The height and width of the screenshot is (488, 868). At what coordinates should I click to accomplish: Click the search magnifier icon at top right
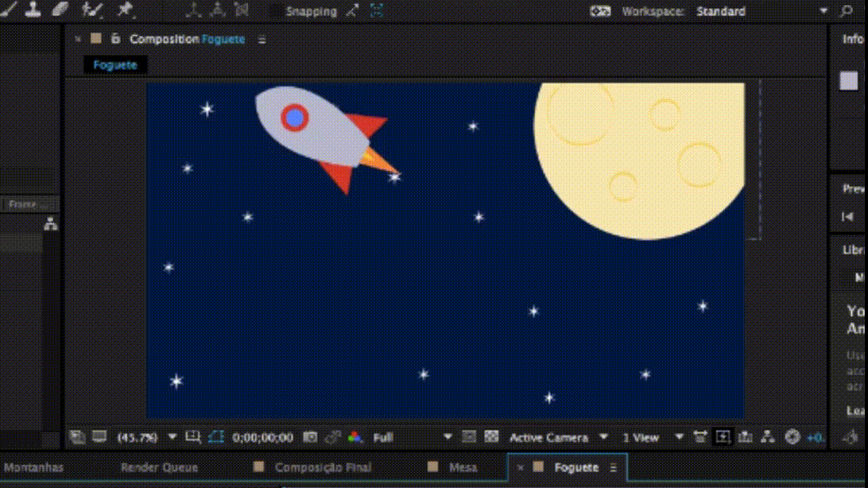tap(847, 11)
